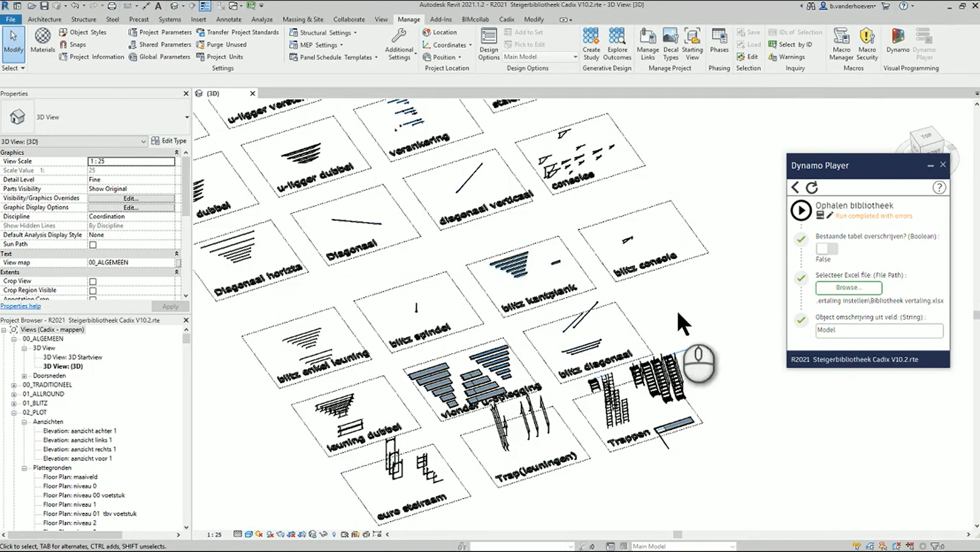Click Select by ID
Image resolution: width=980 pixels, height=552 pixels.
(790, 44)
